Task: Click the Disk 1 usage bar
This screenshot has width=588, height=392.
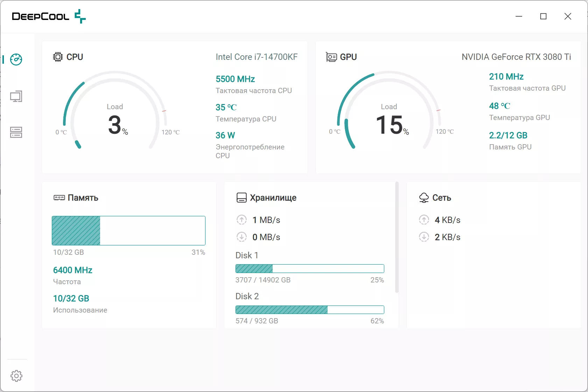Action: (x=310, y=268)
